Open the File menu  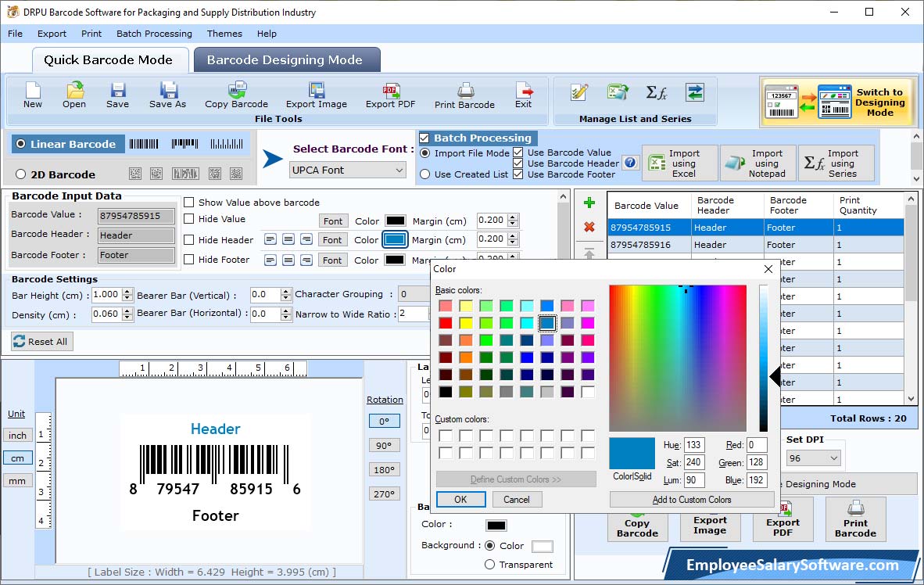[x=16, y=34]
